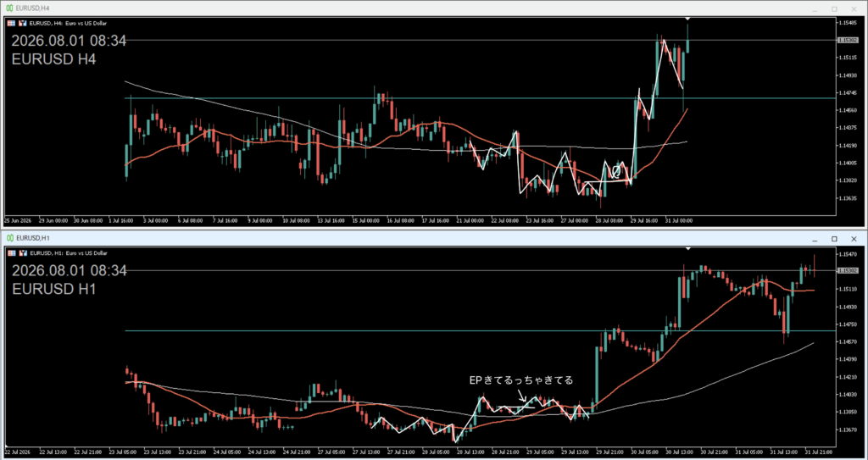
Task: Click the 1.15302 price label in H4 chart
Action: [x=849, y=40]
